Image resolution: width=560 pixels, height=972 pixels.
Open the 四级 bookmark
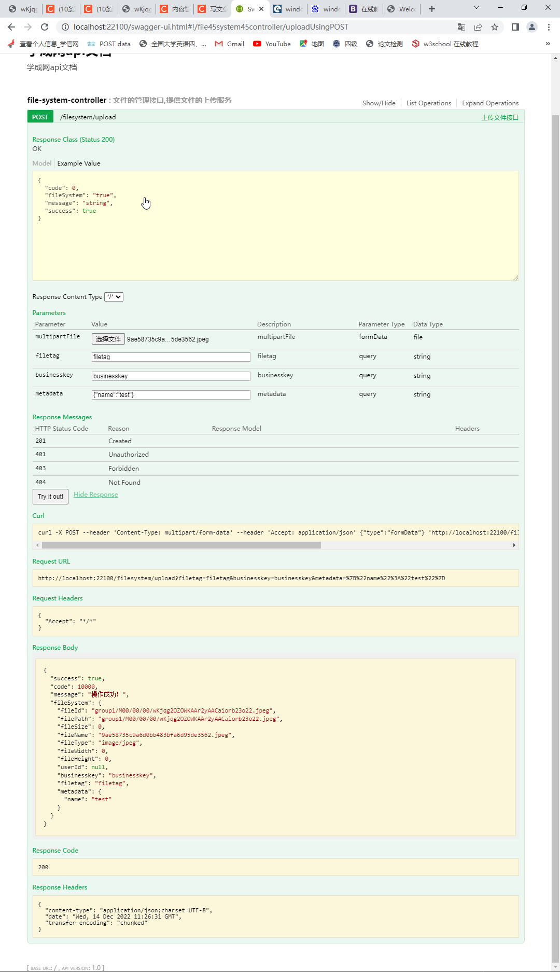(x=345, y=44)
